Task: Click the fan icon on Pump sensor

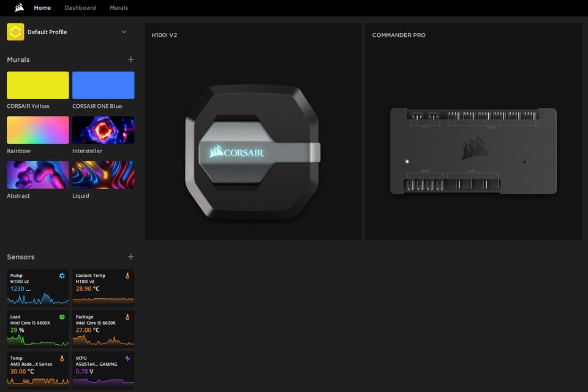Action: coord(62,276)
